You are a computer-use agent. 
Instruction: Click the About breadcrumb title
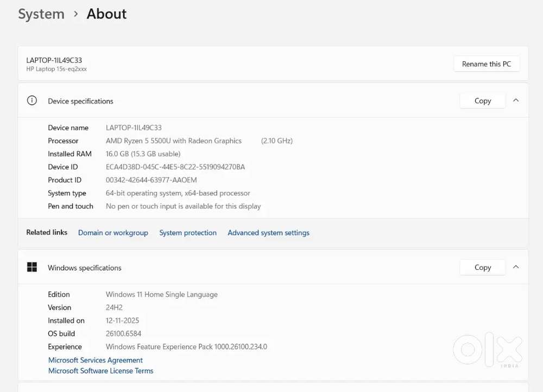coord(106,14)
